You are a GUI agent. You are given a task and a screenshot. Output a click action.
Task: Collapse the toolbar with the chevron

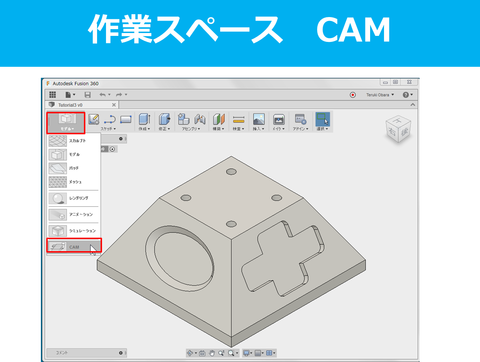[x=413, y=105]
